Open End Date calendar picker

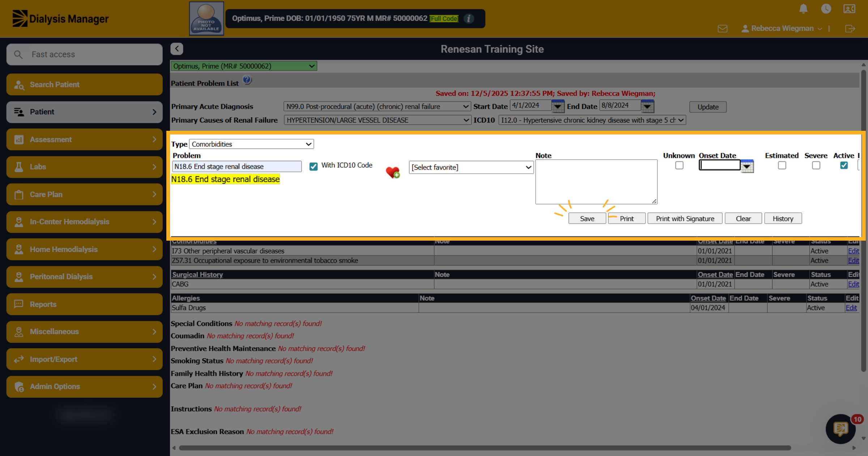pyautogui.click(x=647, y=106)
